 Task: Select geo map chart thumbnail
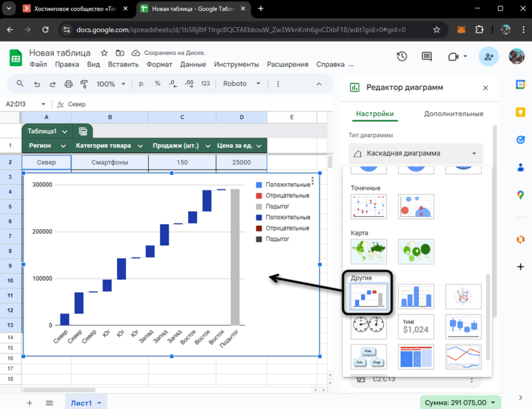pos(368,252)
